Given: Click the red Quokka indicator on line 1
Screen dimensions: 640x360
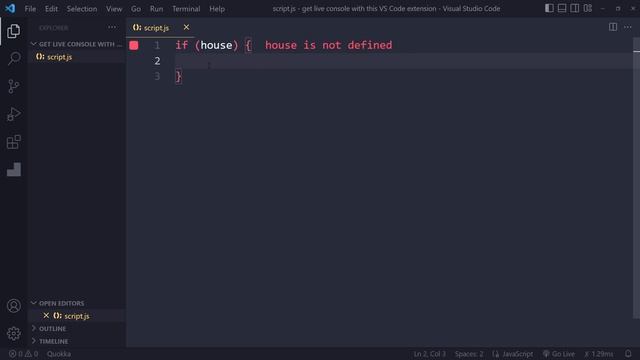Looking at the screenshot, I should (x=133, y=45).
